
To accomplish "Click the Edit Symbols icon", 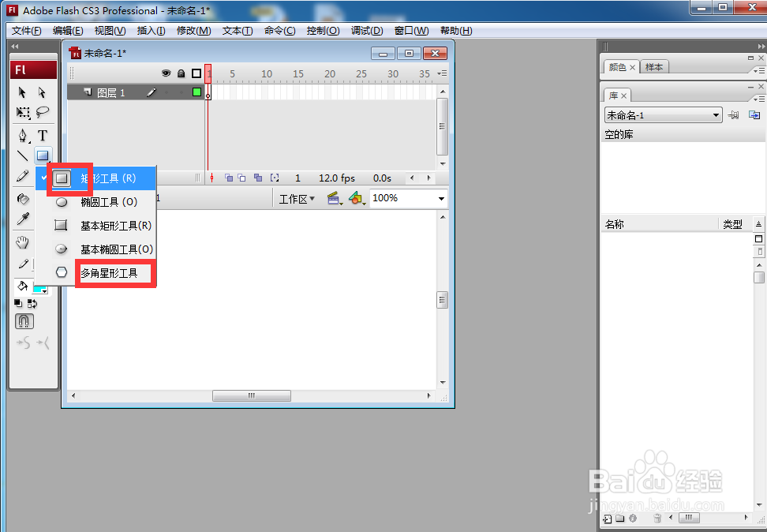I will 357,198.
